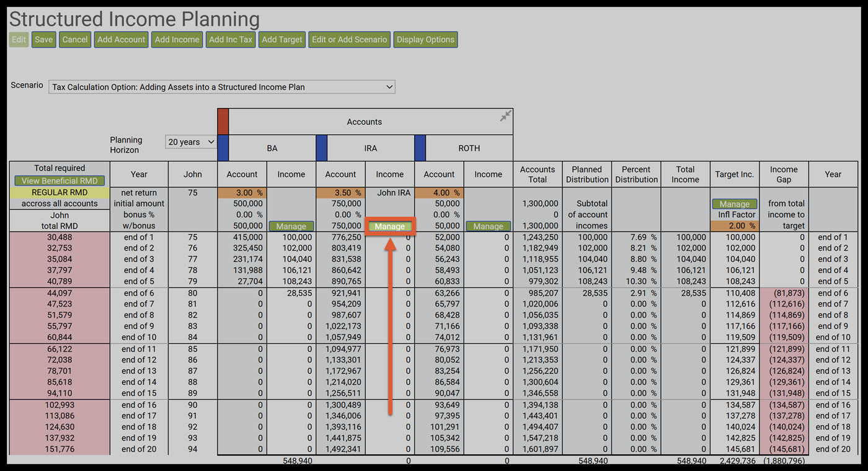This screenshot has width=868, height=471.
Task: Click the target income total 2,429,736
Action: [x=737, y=461]
